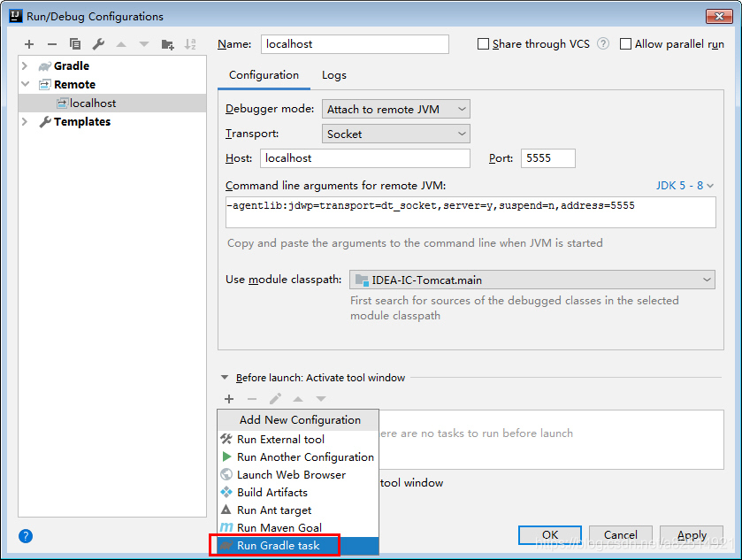Choose Run Ant target from popup
The height and width of the screenshot is (560, 742).
tap(298, 510)
